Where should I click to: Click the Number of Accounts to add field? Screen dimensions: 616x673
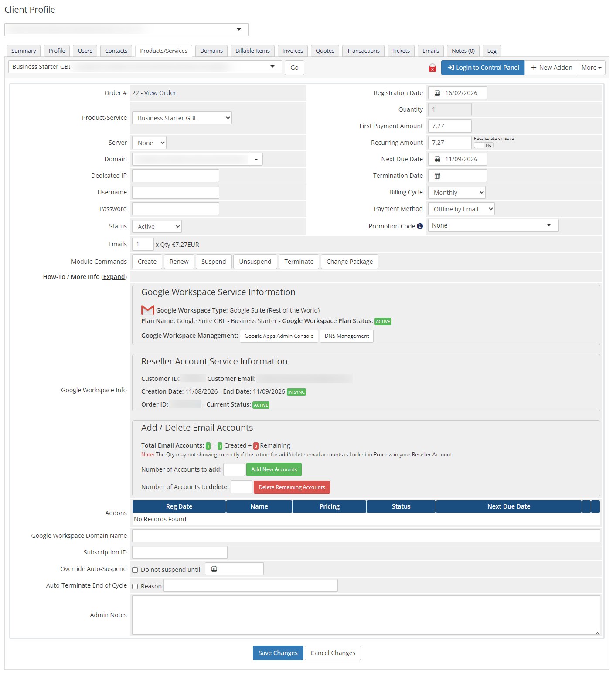click(x=234, y=469)
